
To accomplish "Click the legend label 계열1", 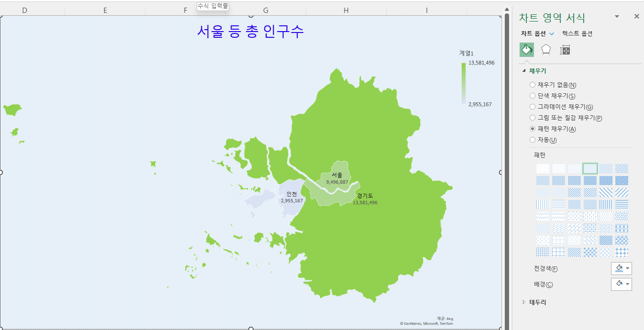I will click(466, 53).
